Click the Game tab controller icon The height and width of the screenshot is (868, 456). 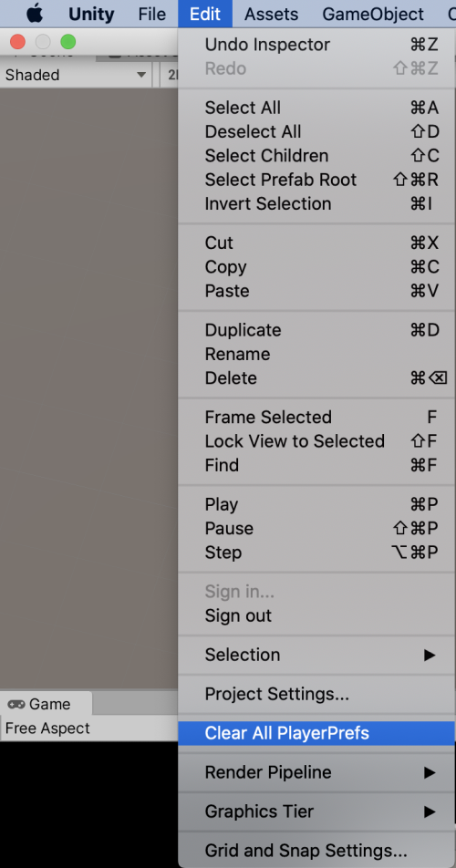point(16,704)
